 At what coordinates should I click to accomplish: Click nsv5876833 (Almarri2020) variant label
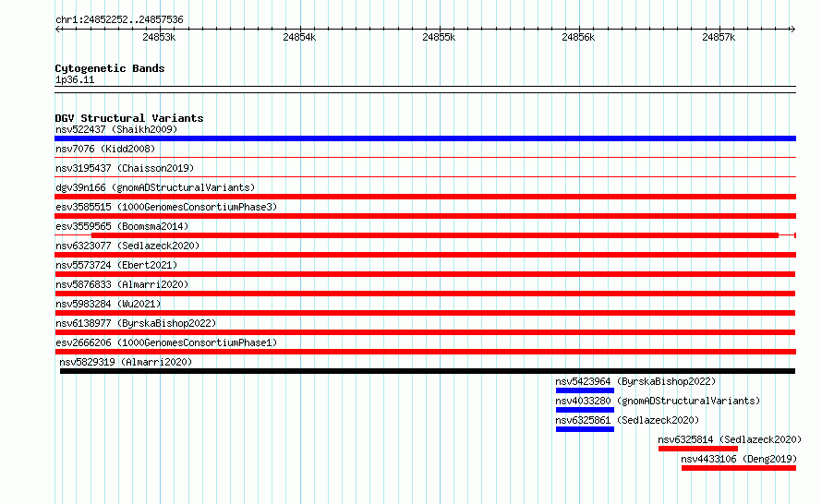pos(122,284)
